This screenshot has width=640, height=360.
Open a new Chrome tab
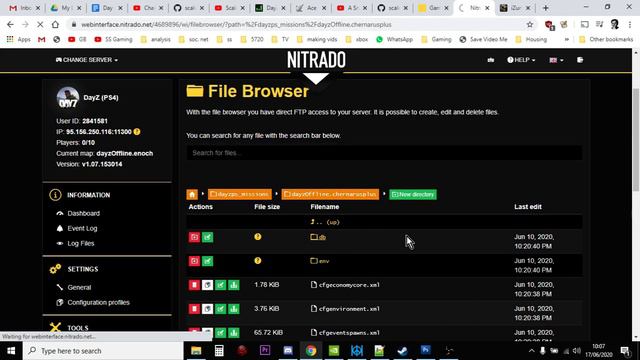[x=546, y=8]
